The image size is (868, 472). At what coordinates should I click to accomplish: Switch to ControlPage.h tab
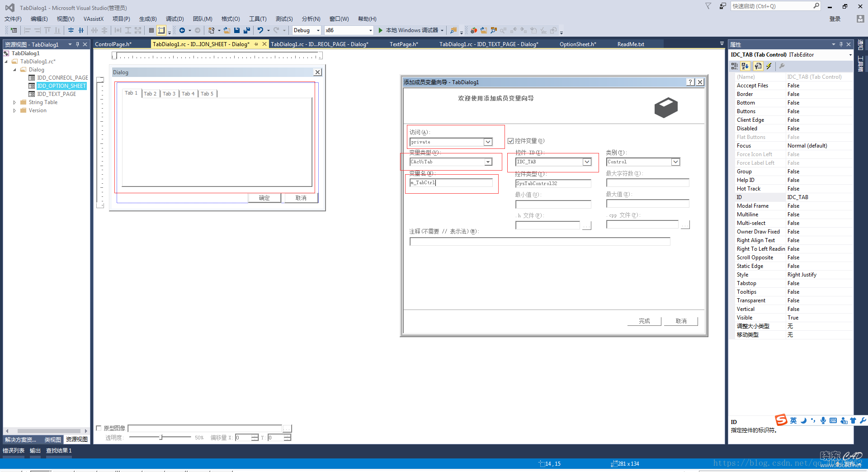(x=113, y=44)
